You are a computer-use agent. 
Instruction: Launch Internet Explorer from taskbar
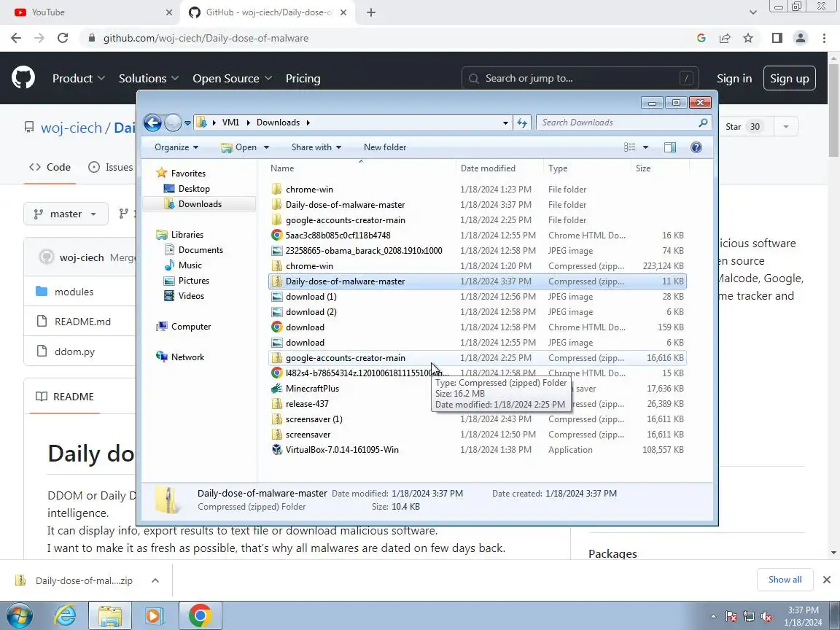[x=66, y=615]
